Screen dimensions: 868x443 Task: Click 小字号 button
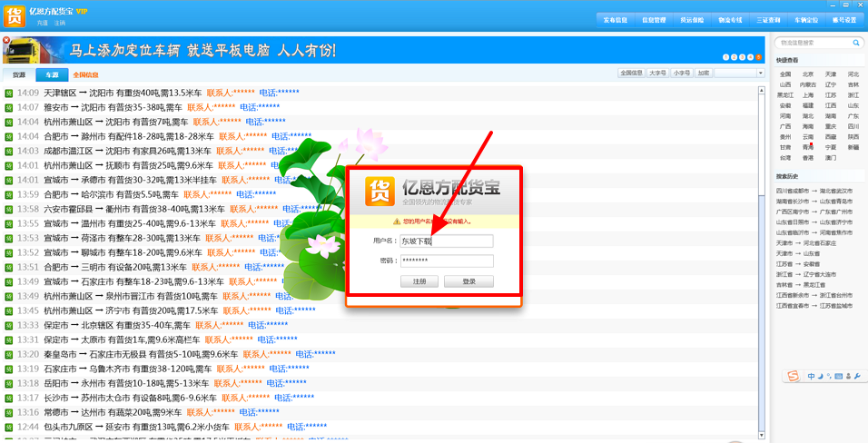click(x=682, y=74)
